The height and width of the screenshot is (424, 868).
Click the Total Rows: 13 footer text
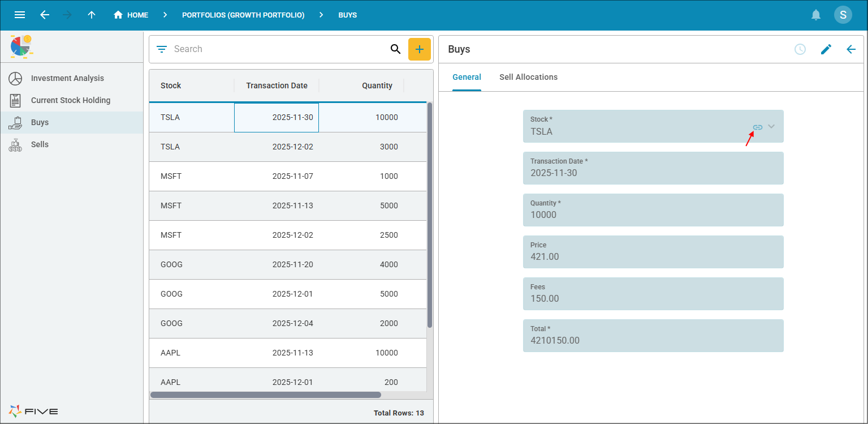(x=399, y=413)
